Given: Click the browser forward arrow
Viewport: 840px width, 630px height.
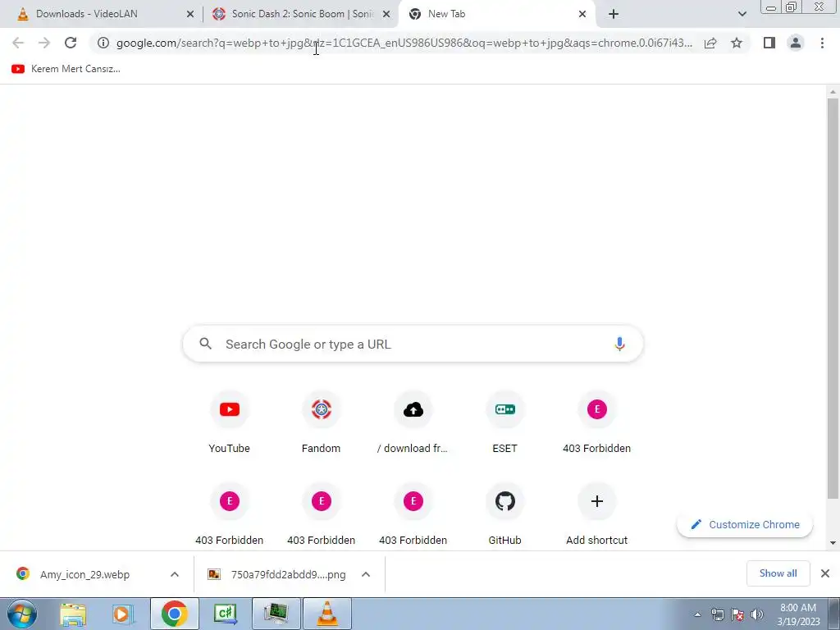Looking at the screenshot, I should coord(44,43).
